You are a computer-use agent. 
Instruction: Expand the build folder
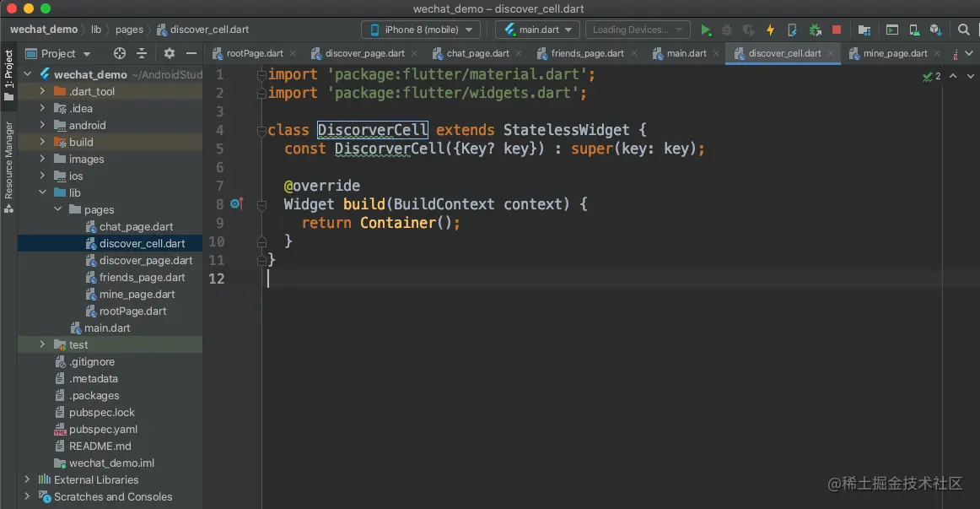[x=42, y=142]
